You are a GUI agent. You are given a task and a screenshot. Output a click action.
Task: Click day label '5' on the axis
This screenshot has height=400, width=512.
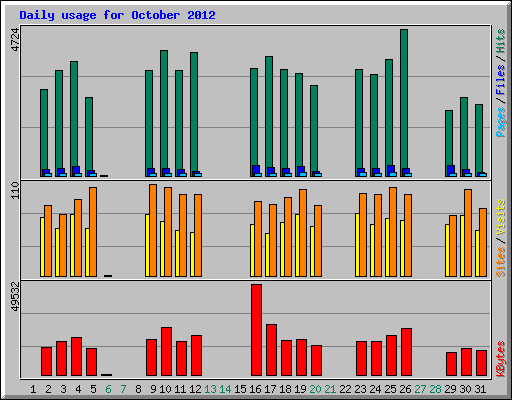tap(93, 389)
